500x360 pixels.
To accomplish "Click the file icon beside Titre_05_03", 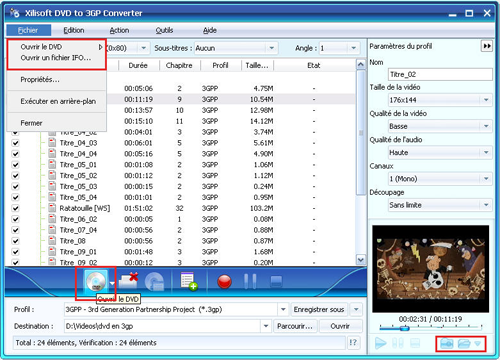I will click(x=52, y=186).
